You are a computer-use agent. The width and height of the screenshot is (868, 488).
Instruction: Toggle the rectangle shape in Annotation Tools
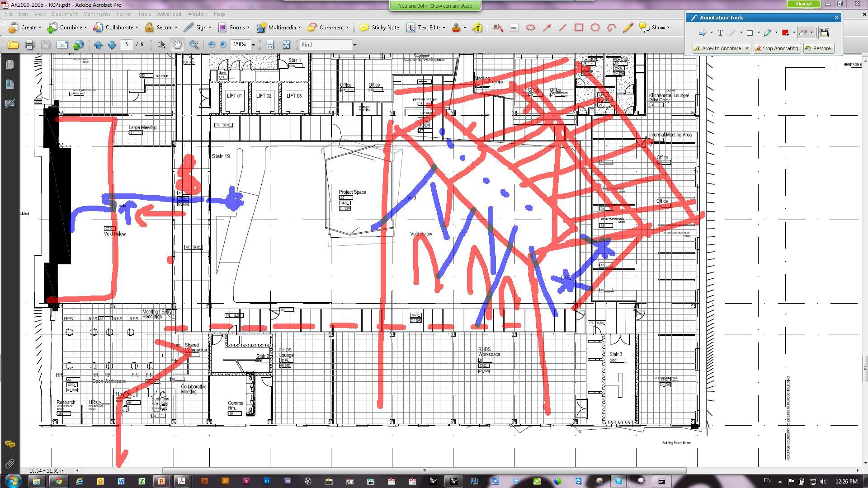[x=750, y=33]
